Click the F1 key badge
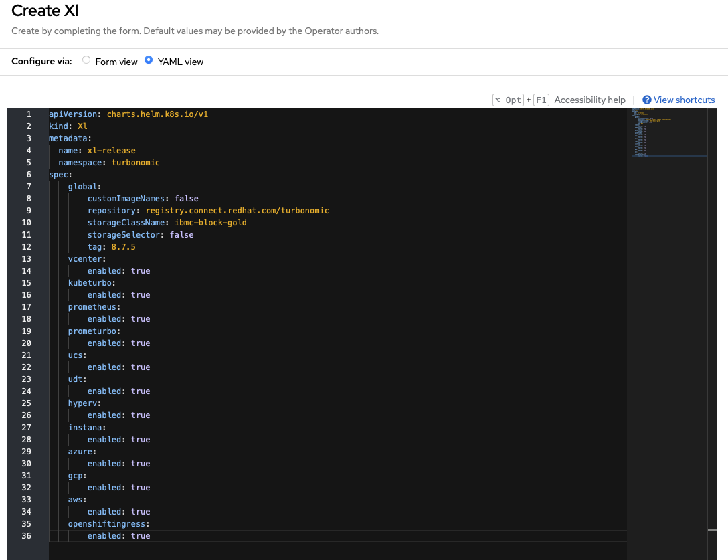This screenshot has height=560, width=728. (541, 100)
